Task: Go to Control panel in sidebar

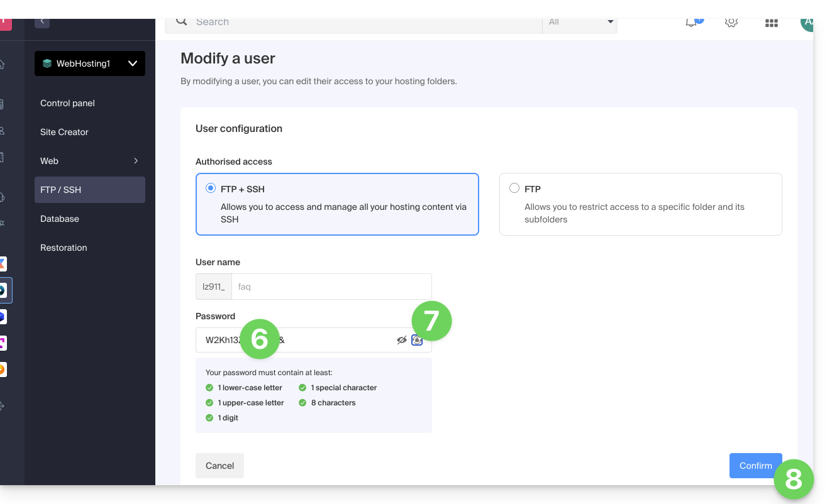Action: tap(67, 103)
